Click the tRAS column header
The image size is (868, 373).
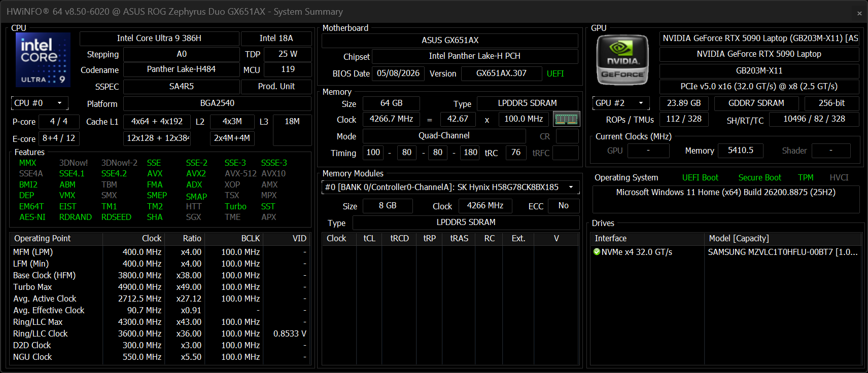pos(459,239)
